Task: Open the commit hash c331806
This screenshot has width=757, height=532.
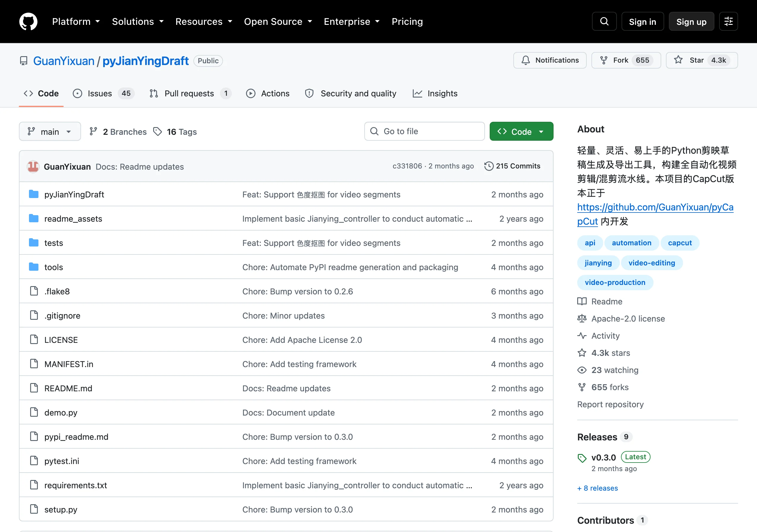Action: pos(407,166)
